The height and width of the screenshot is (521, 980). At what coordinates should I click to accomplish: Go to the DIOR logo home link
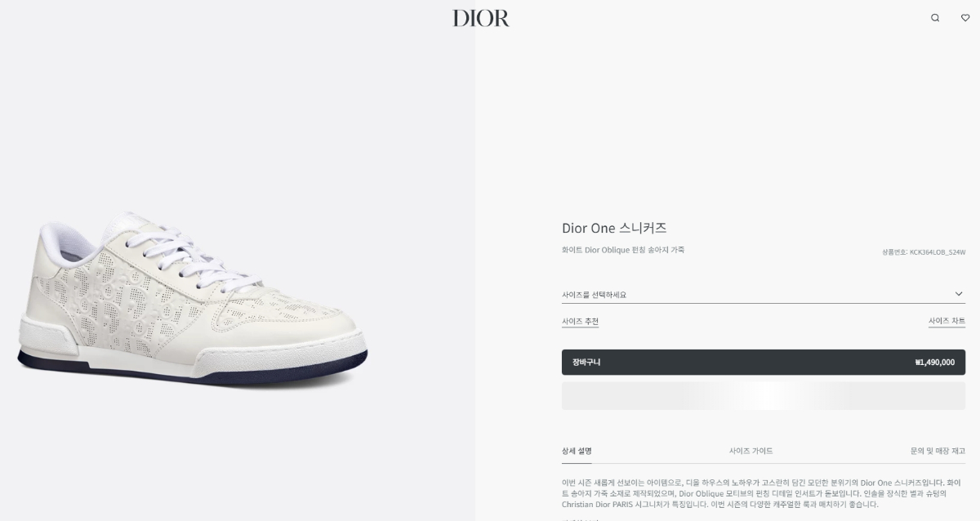coord(481,18)
